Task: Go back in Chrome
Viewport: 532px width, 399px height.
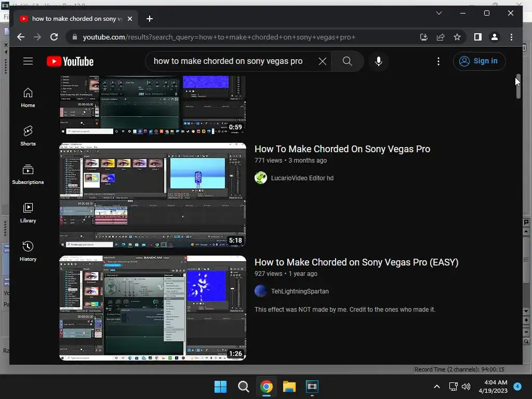Action: [21, 37]
